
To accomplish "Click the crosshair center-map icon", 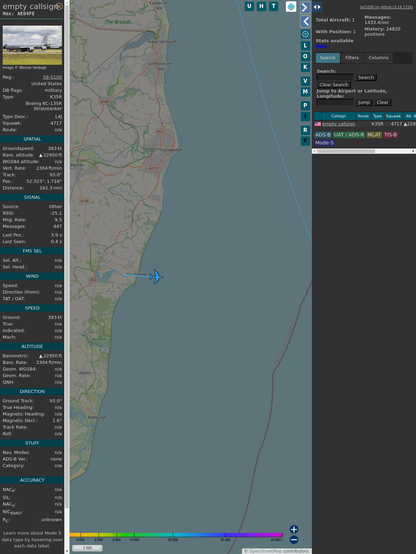I will pos(305,34).
